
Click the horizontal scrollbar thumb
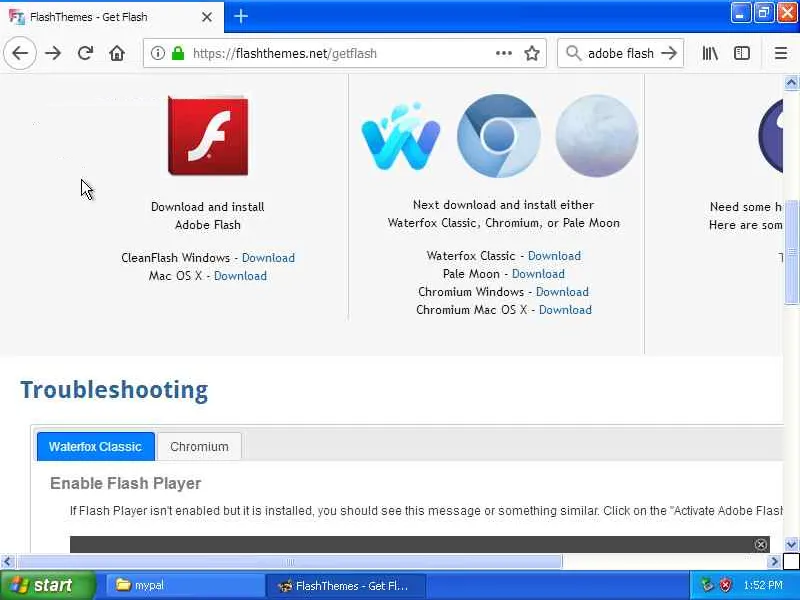point(289,562)
